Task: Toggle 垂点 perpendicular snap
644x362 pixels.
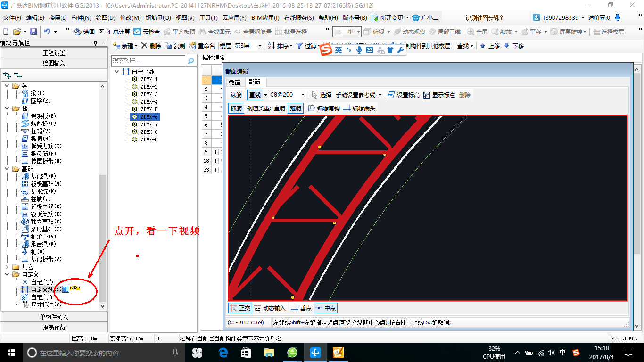Action: point(301,308)
